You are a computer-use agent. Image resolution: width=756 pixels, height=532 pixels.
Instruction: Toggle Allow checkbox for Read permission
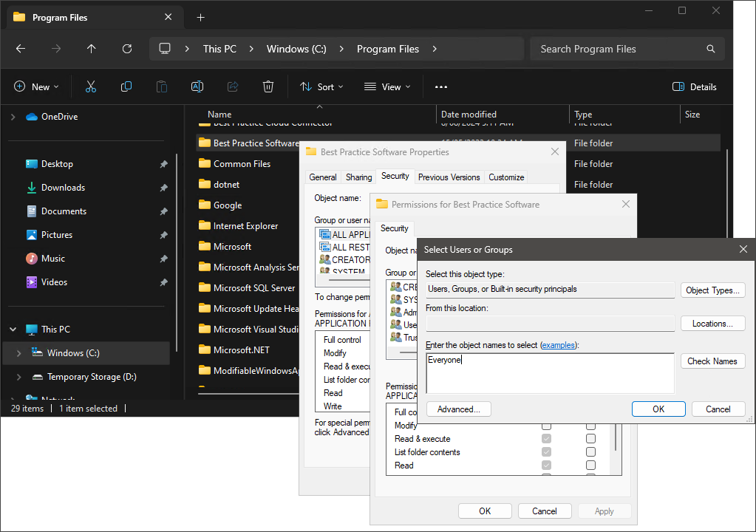546,465
